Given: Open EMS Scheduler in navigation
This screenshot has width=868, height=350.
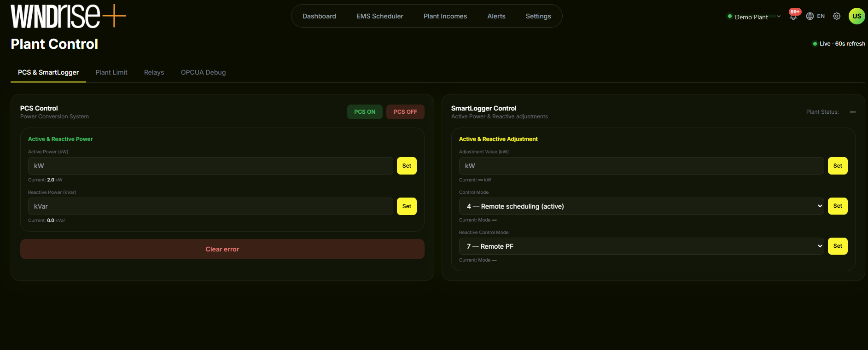Looking at the screenshot, I should [x=380, y=16].
